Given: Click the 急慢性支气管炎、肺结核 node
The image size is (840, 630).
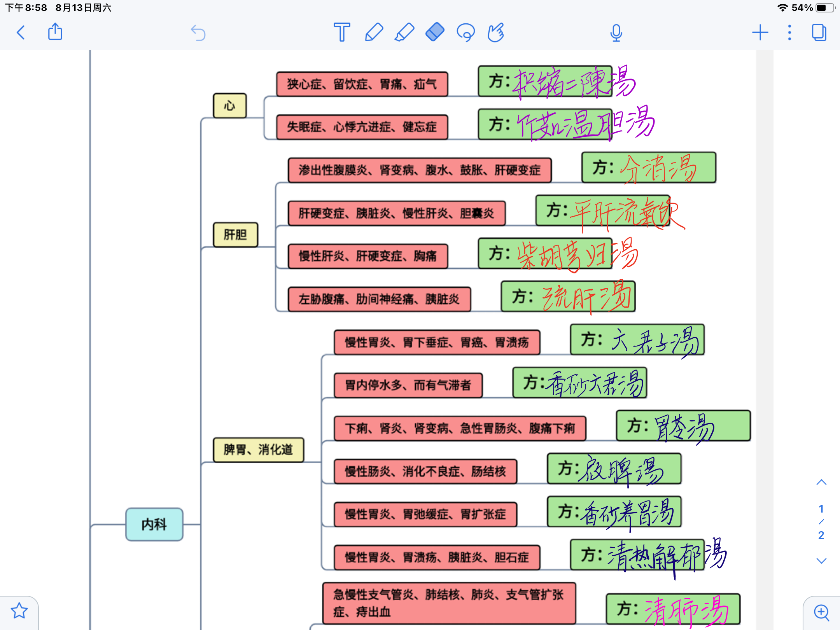Looking at the screenshot, I should point(449,603).
